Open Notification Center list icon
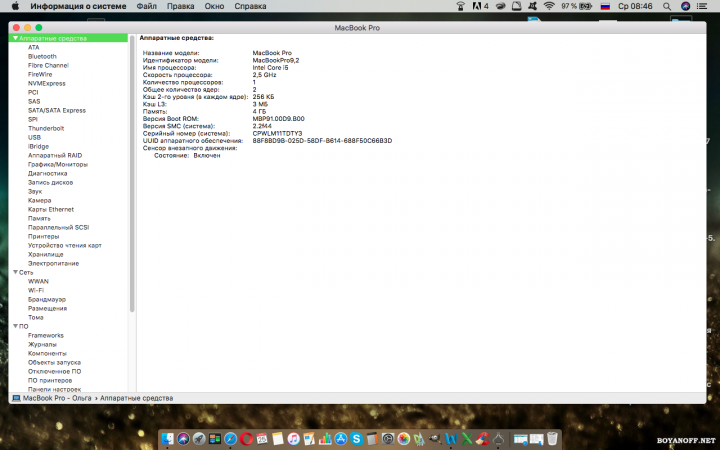 pos(702,6)
